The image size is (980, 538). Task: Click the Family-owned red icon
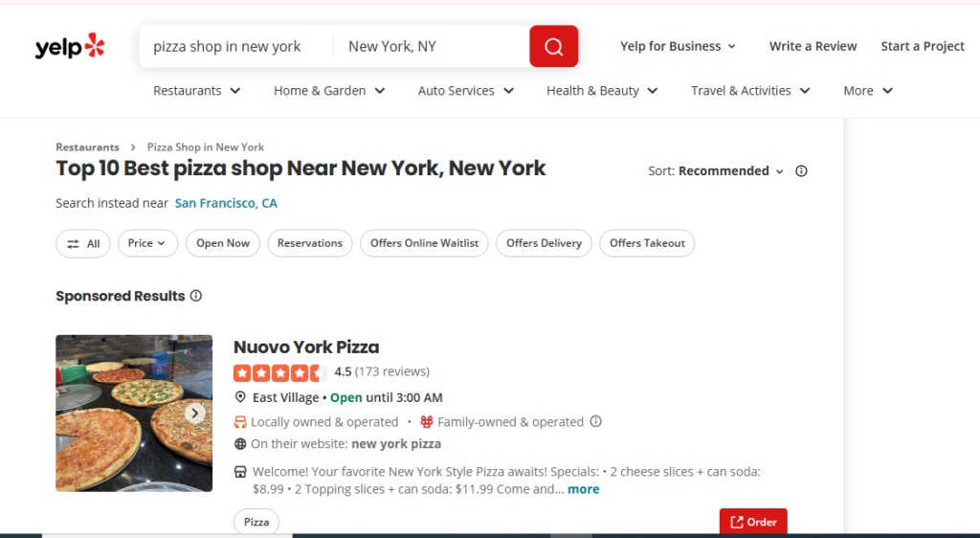426,422
